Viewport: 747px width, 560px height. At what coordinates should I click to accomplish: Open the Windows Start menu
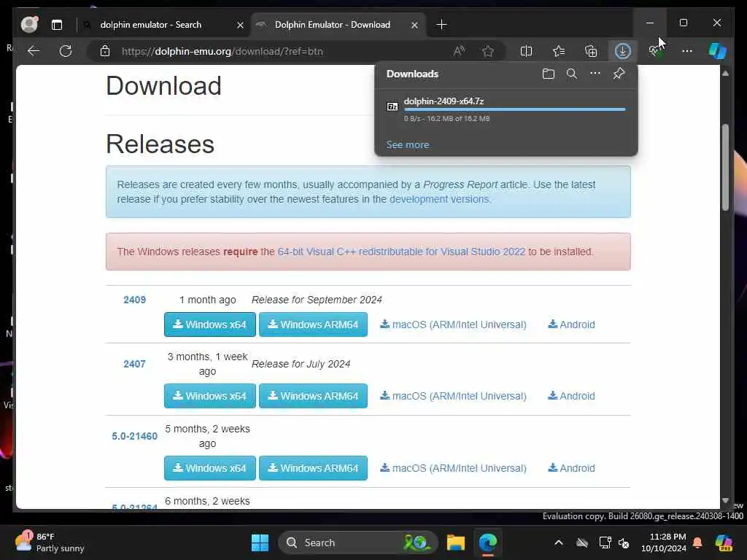point(260,542)
